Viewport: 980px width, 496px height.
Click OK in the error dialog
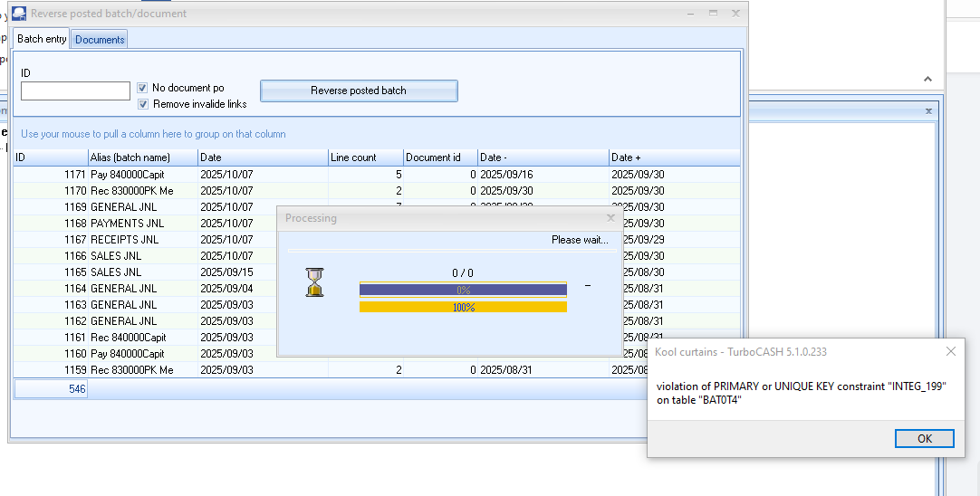click(x=925, y=439)
